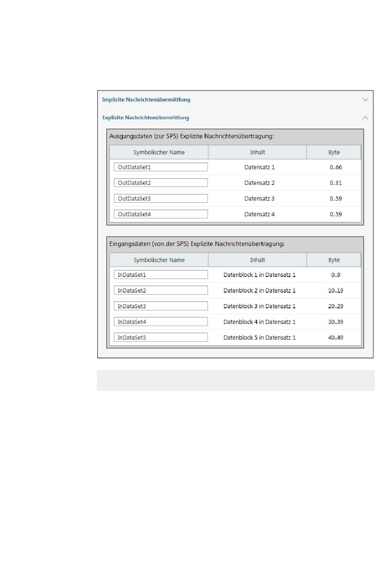Click into the InDataSet2 name field

coord(161,291)
